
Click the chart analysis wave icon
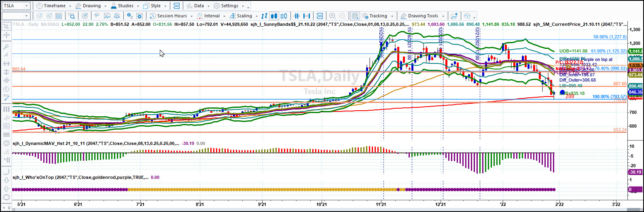click(467, 16)
